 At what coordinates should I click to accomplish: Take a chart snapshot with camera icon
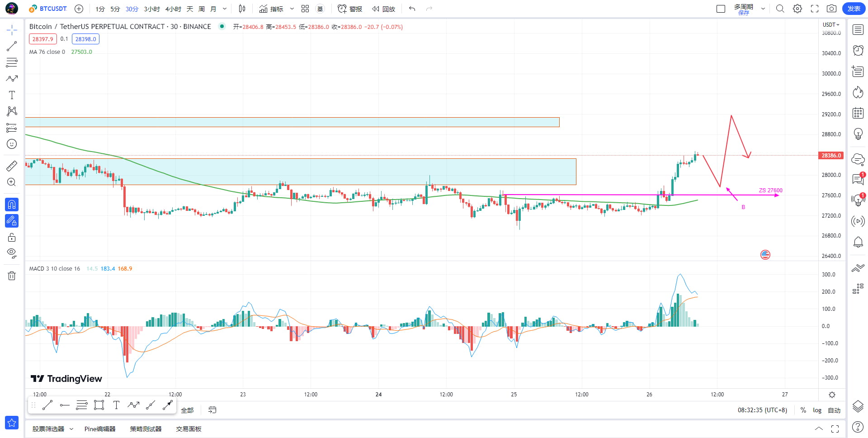click(831, 9)
